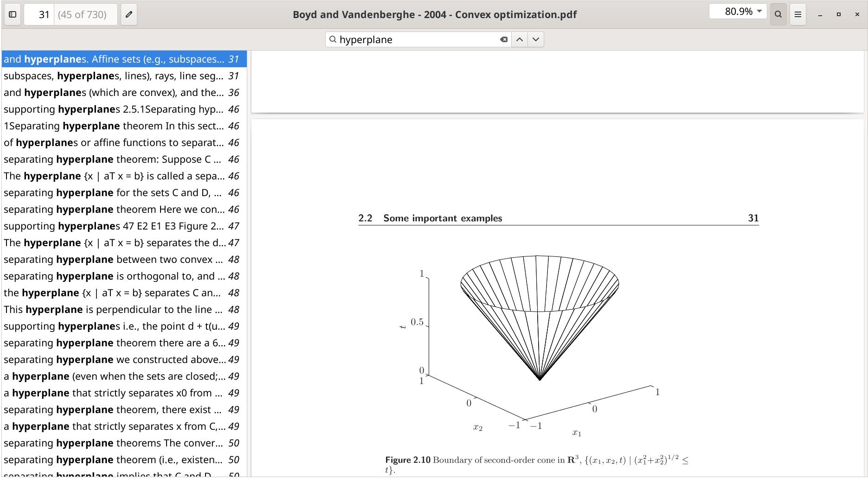Select result 'of hyperplanes or affine functions'
This screenshot has width=868, height=478.
pos(124,143)
